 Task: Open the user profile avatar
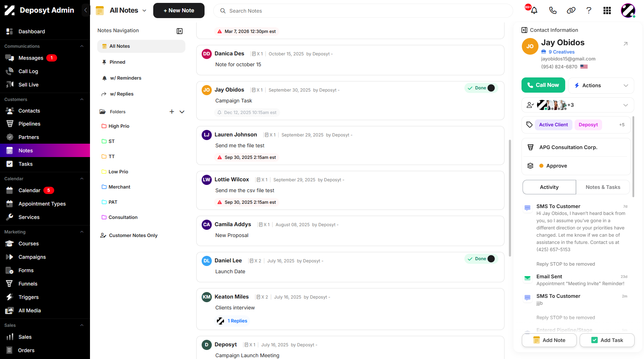628,10
